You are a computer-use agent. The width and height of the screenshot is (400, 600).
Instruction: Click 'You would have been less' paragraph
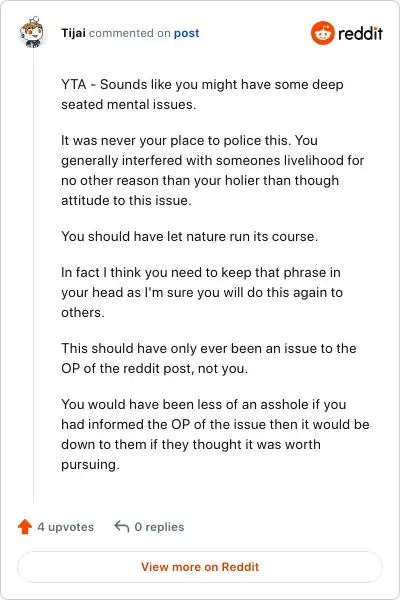tap(215, 434)
